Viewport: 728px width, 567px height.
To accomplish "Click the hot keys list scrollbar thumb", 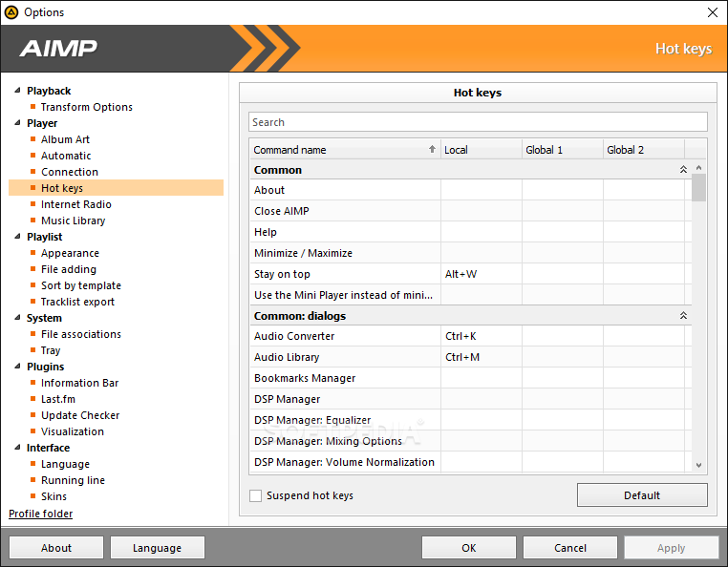I will point(698,187).
